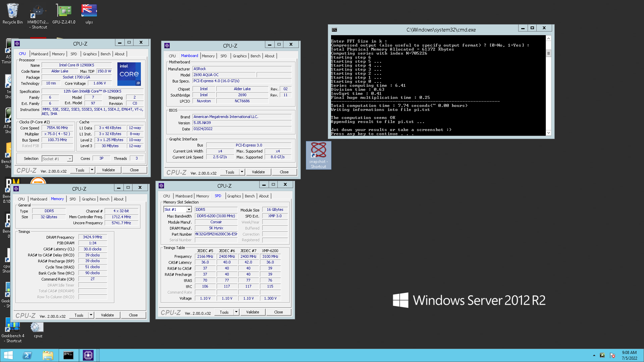The image size is (644, 362).
Task: Open SPD tab in Memory window
Action: (73, 199)
